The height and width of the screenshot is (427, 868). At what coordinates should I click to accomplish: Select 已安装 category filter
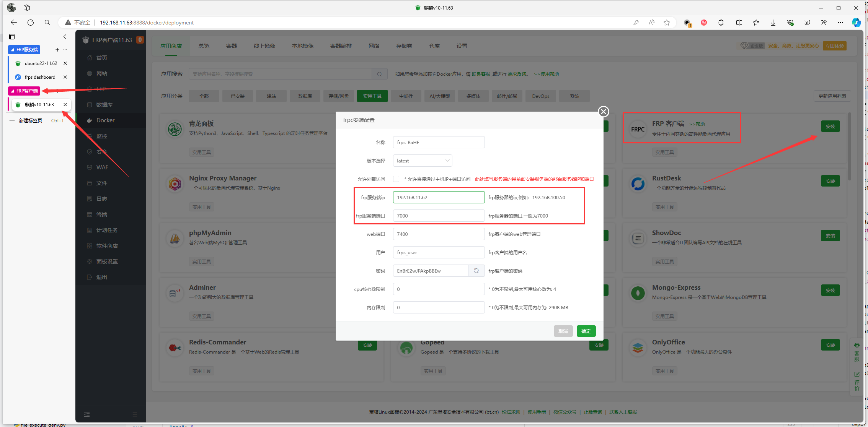238,96
